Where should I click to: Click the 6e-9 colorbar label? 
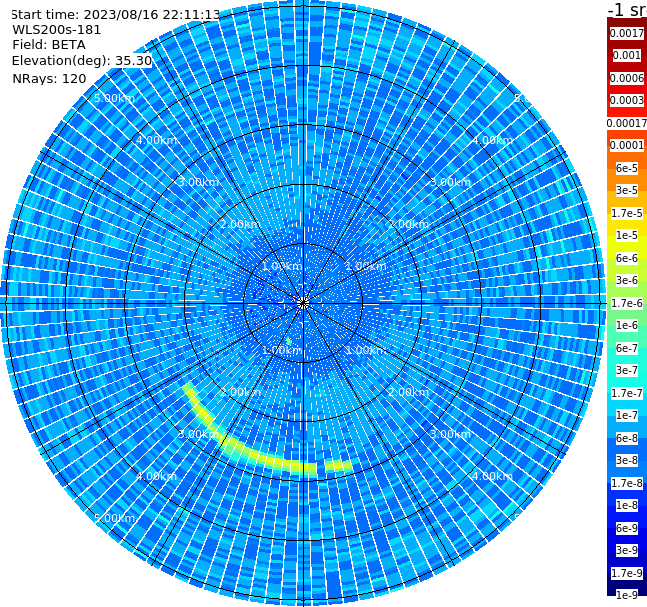click(x=627, y=528)
